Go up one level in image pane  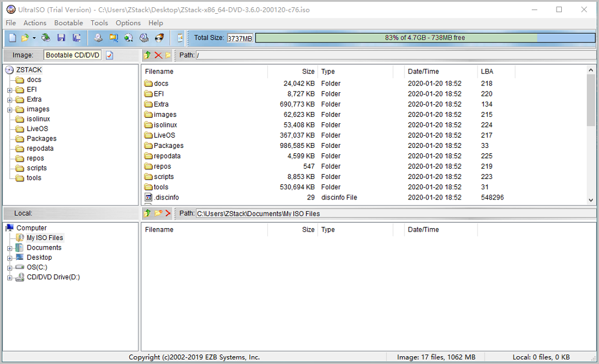(147, 55)
